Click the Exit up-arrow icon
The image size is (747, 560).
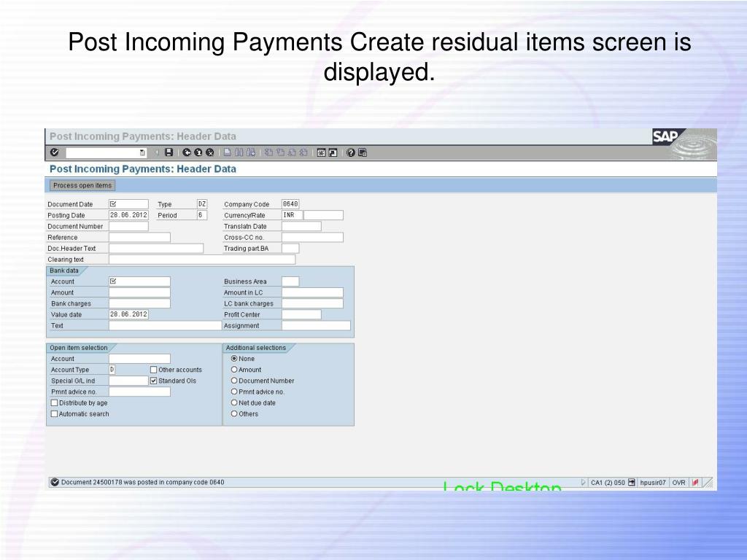[x=198, y=152]
